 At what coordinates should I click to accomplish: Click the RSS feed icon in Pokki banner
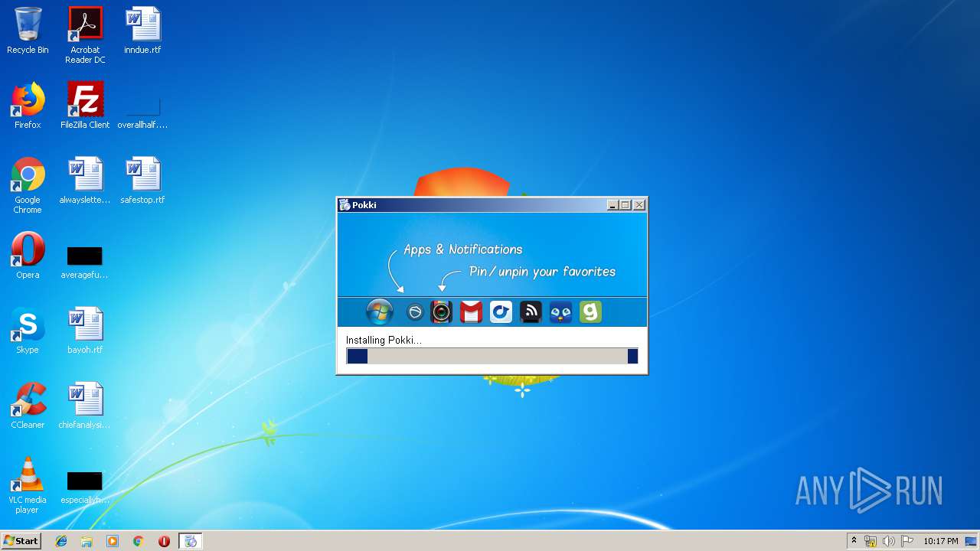click(x=531, y=311)
